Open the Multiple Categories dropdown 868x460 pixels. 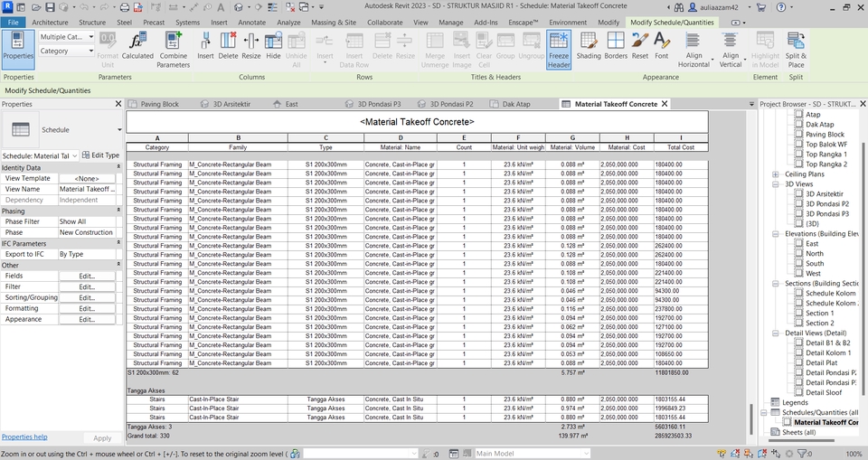(66, 36)
